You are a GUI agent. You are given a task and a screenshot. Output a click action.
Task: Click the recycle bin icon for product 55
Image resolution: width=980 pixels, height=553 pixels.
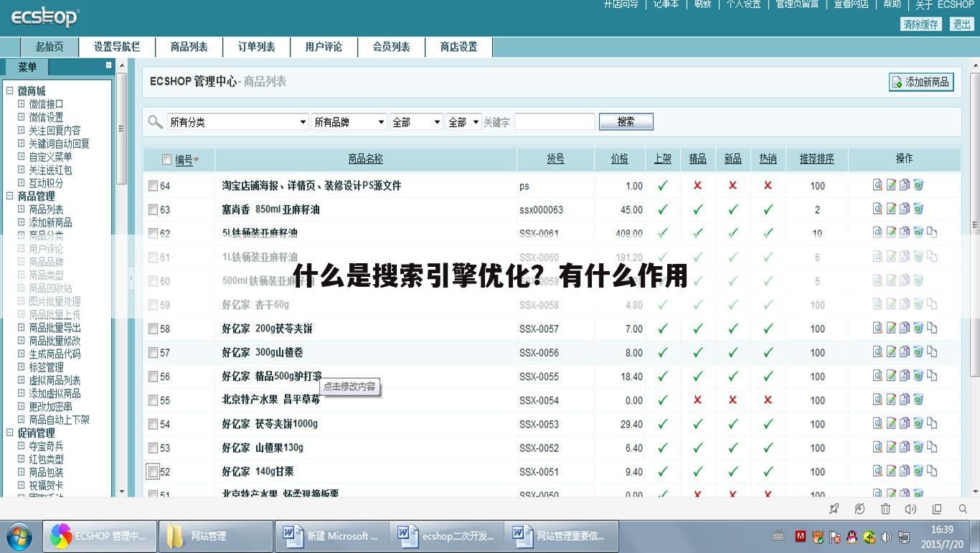pos(918,400)
